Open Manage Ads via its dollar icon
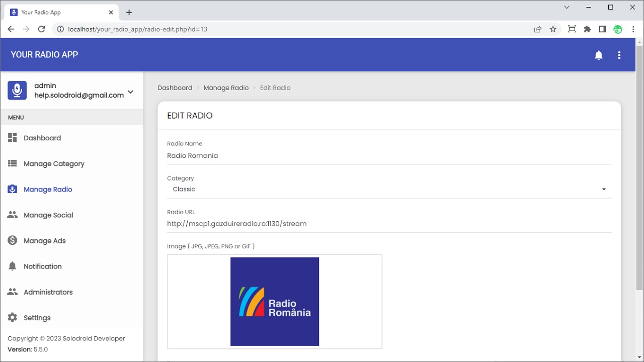 [x=12, y=240]
